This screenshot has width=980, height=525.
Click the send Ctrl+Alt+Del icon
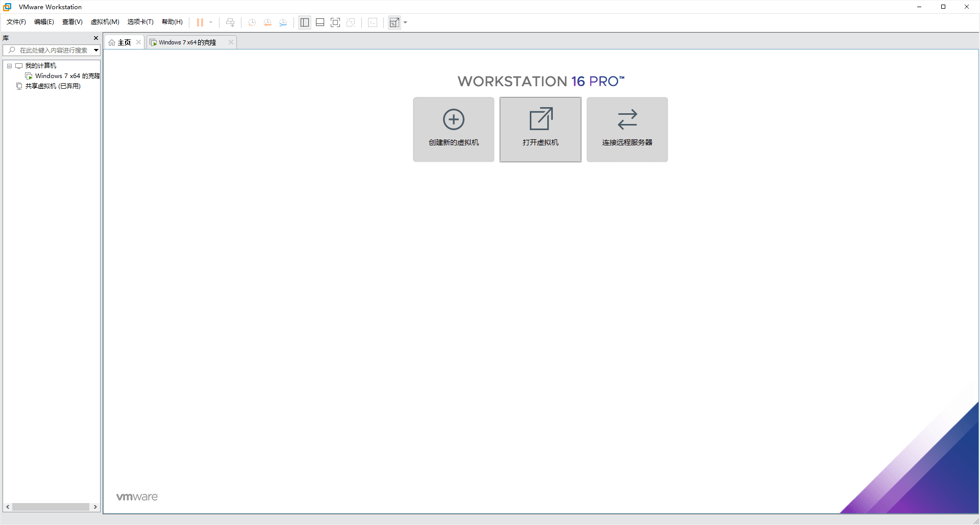(x=230, y=22)
